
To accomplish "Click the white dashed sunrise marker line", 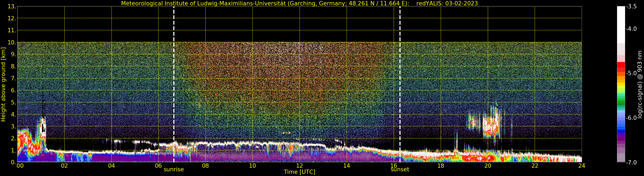I will 174,84.
